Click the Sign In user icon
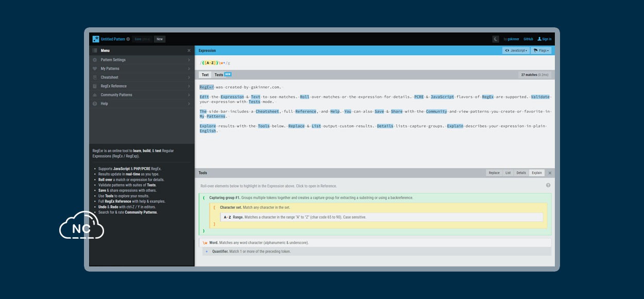Viewport: 644px width, 299px height. tap(539, 39)
